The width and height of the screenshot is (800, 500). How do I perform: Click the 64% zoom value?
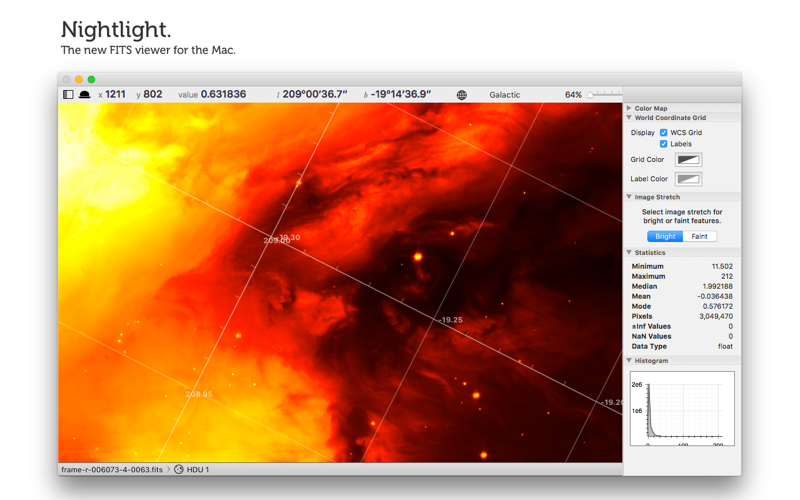pos(573,95)
